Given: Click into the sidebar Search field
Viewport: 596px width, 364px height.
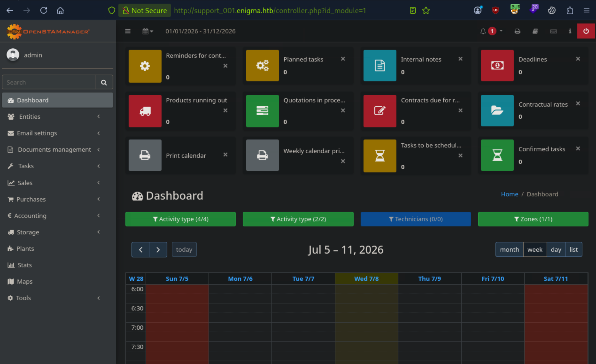Looking at the screenshot, I should [48, 82].
